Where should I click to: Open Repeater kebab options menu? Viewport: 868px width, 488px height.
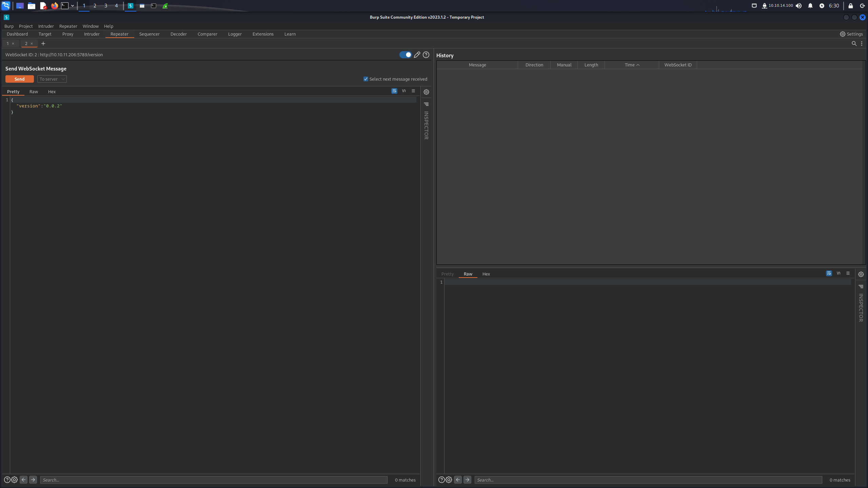tap(862, 43)
